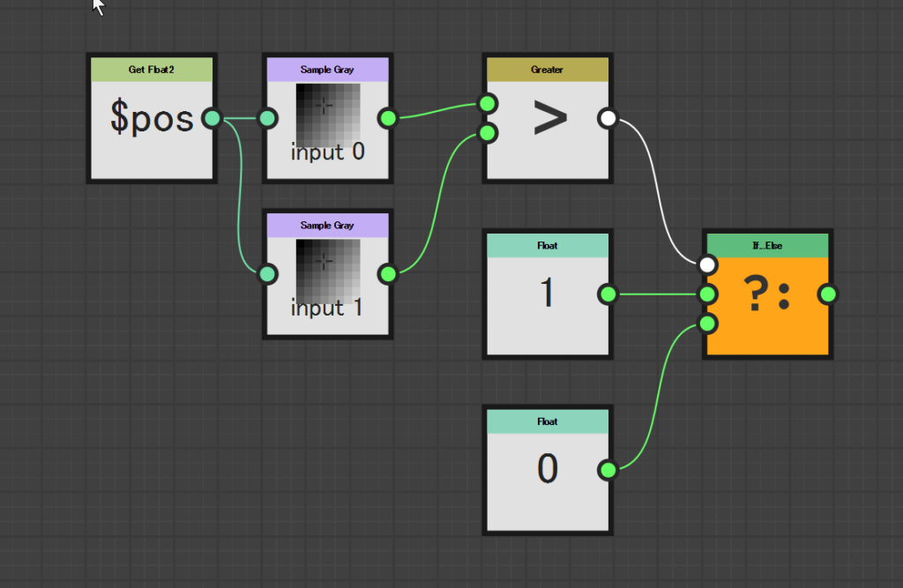Click the output port of Get Float2 node

click(212, 118)
